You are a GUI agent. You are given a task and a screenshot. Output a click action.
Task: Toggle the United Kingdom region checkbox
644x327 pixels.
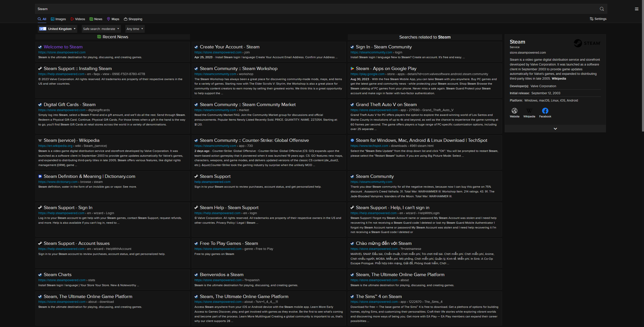pos(43,29)
